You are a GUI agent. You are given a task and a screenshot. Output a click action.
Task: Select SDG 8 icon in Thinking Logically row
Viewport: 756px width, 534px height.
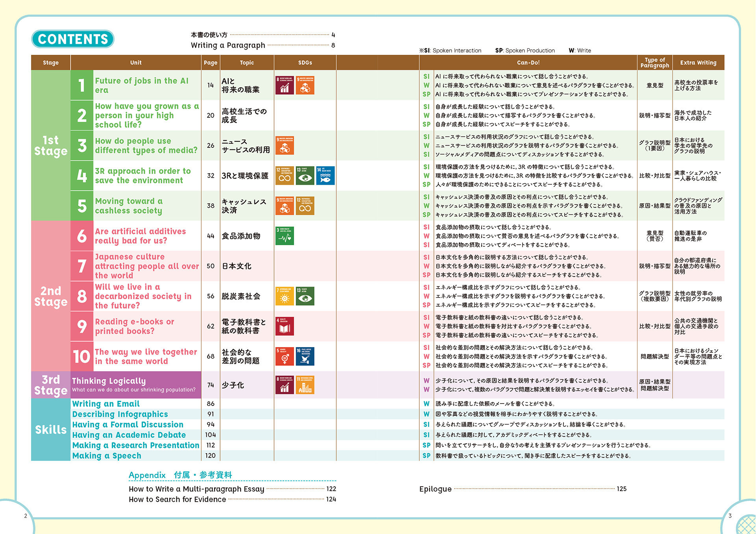pos(285,385)
